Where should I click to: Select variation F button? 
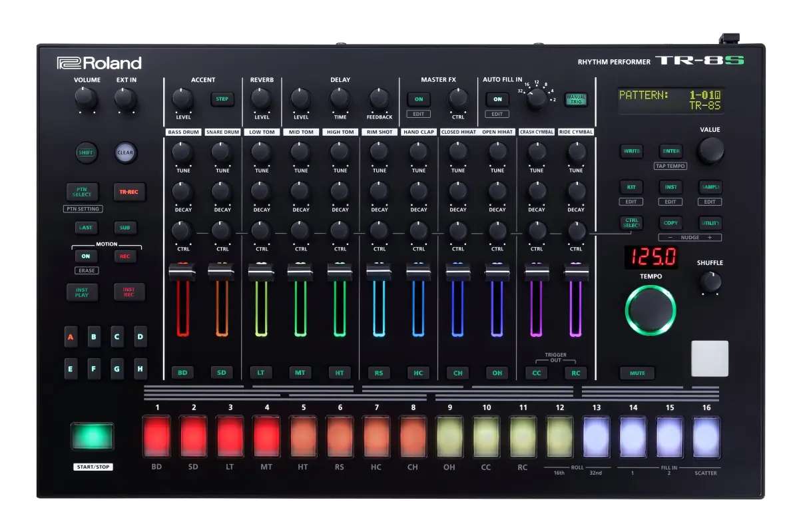click(x=94, y=368)
